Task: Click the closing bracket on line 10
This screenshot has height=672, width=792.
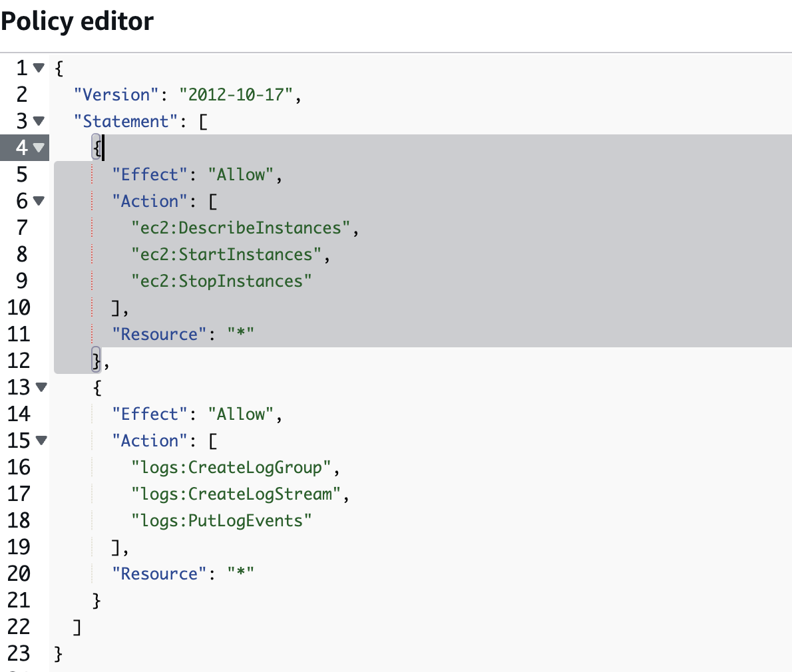Action: point(116,308)
